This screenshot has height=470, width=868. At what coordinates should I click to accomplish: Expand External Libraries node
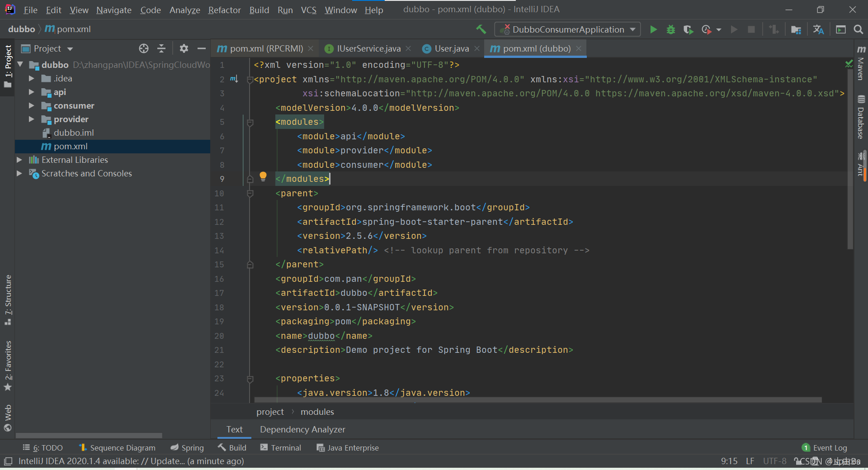click(19, 160)
